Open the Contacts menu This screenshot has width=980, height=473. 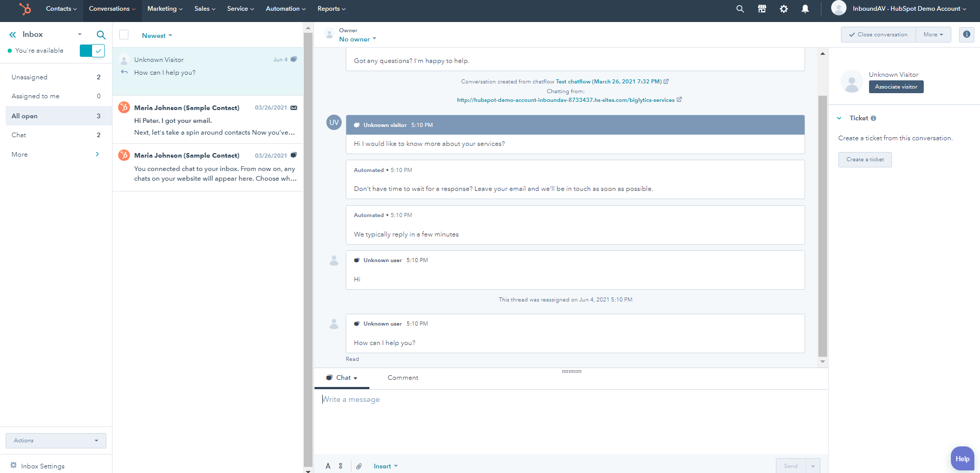61,9
